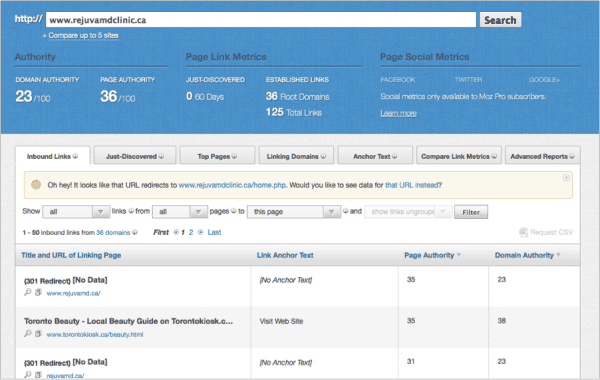This screenshot has height=380, width=600.
Task: Sort by Link Anchor Text column
Action: tap(285, 255)
